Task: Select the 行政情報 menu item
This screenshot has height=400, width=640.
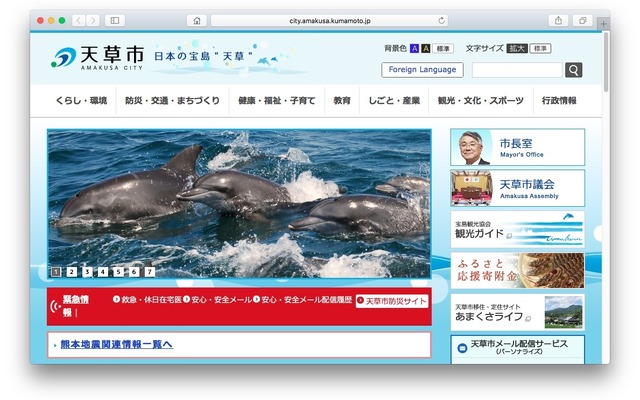Action: coord(559,101)
